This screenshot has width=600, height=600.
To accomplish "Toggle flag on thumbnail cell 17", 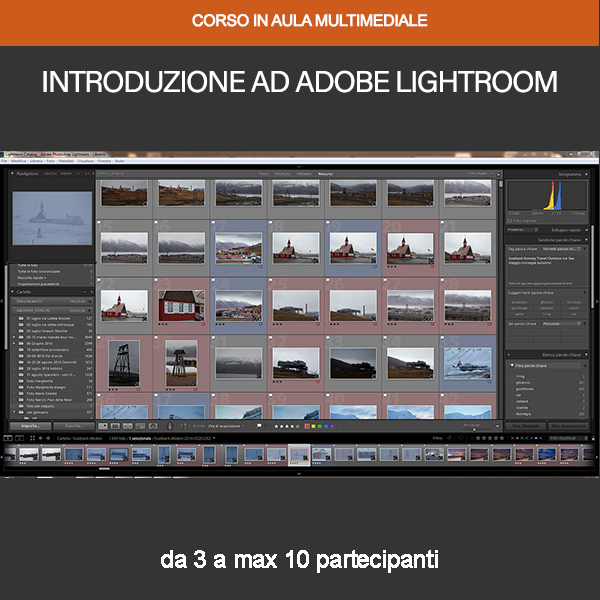I will pos(214,223).
